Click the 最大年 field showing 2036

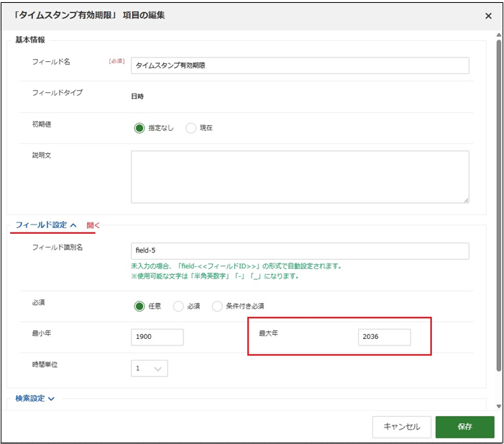point(384,337)
